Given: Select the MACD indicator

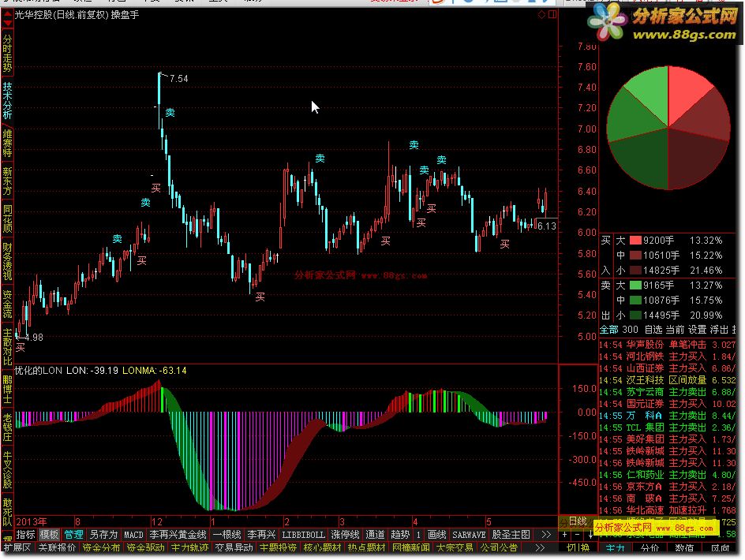Looking at the screenshot, I should click(133, 535).
